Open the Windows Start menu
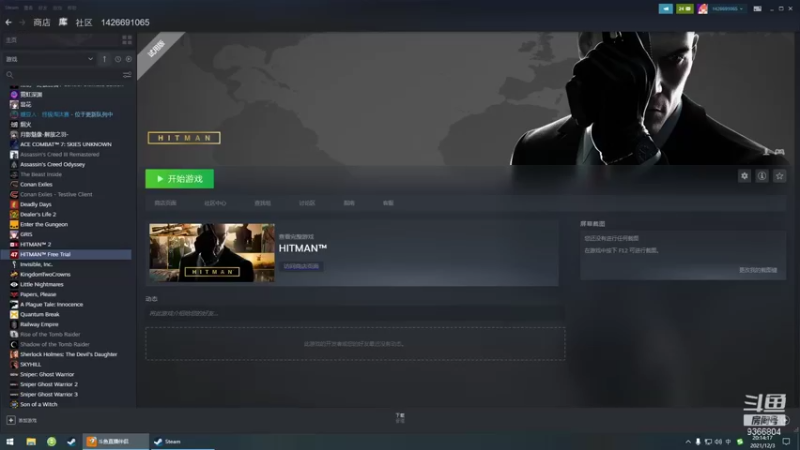This screenshot has width=800, height=450. tap(10, 441)
